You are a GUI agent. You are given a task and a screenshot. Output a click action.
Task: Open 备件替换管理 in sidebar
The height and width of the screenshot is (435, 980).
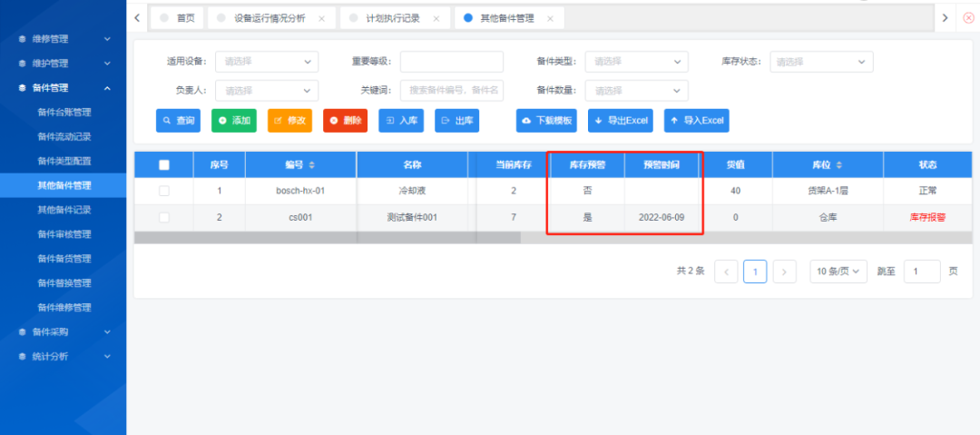tap(64, 283)
